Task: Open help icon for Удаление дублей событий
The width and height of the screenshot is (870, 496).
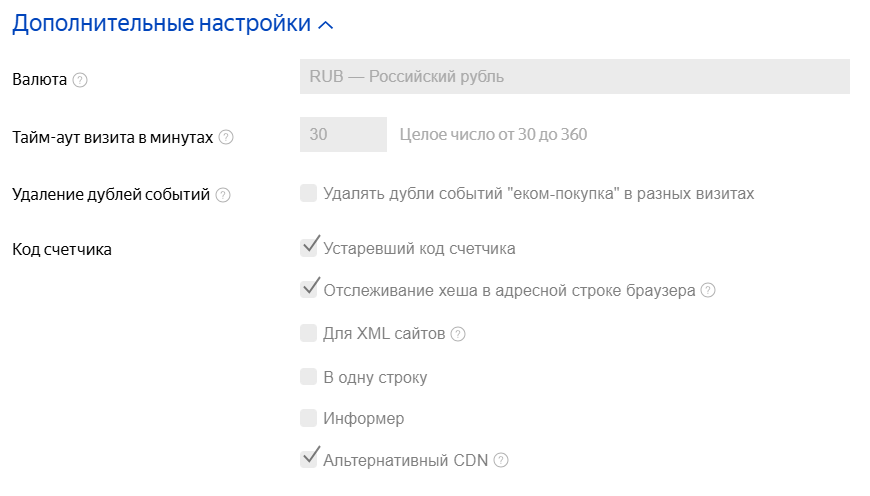Action: (223, 195)
